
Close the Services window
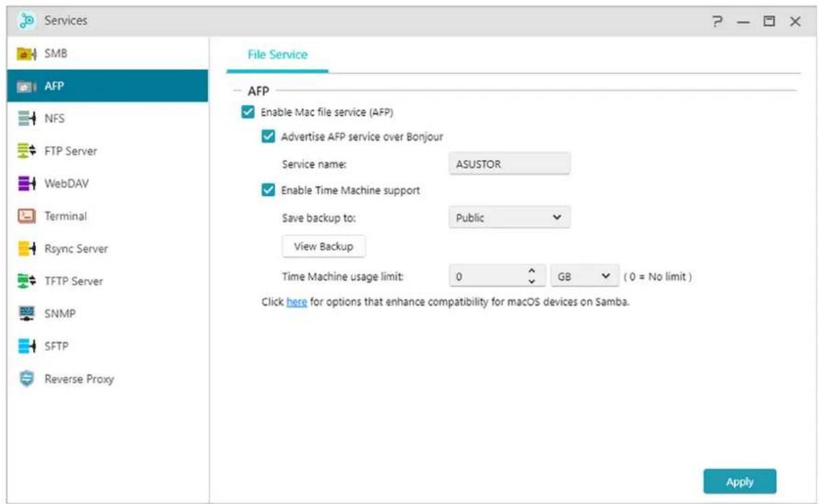point(795,21)
